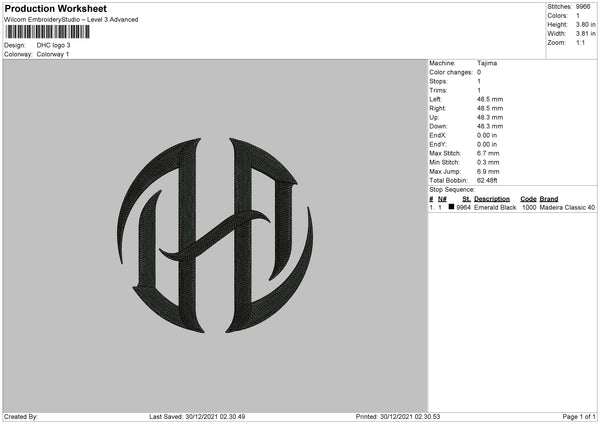
Task: Click the thread code 1000
Action: point(529,208)
